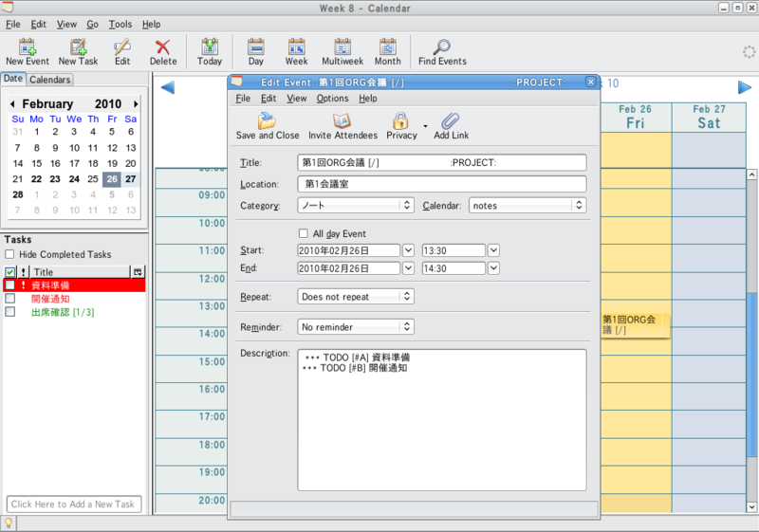
Task: Switch to Week view icon
Action: tap(296, 47)
